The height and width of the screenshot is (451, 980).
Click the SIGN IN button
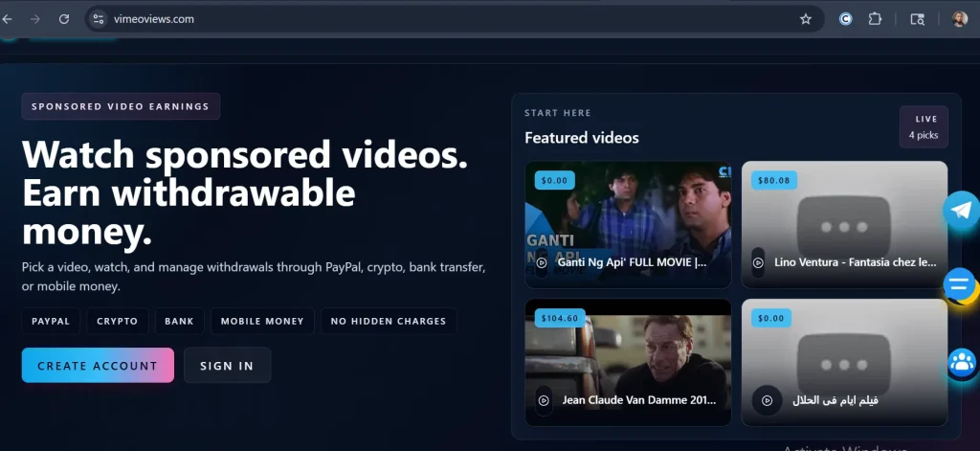tap(227, 366)
